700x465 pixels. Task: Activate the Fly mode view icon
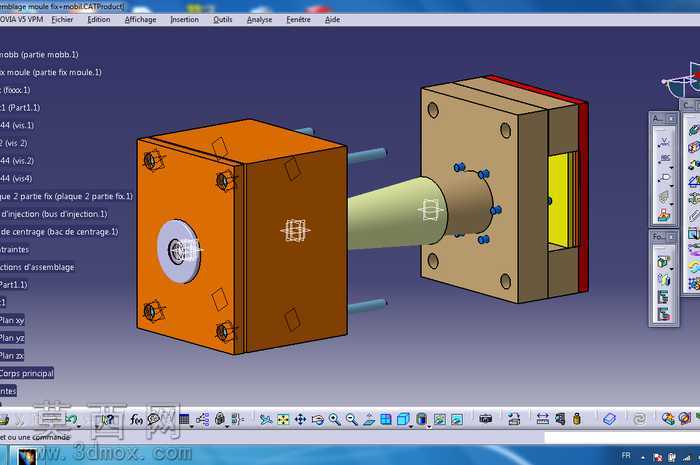click(x=265, y=419)
